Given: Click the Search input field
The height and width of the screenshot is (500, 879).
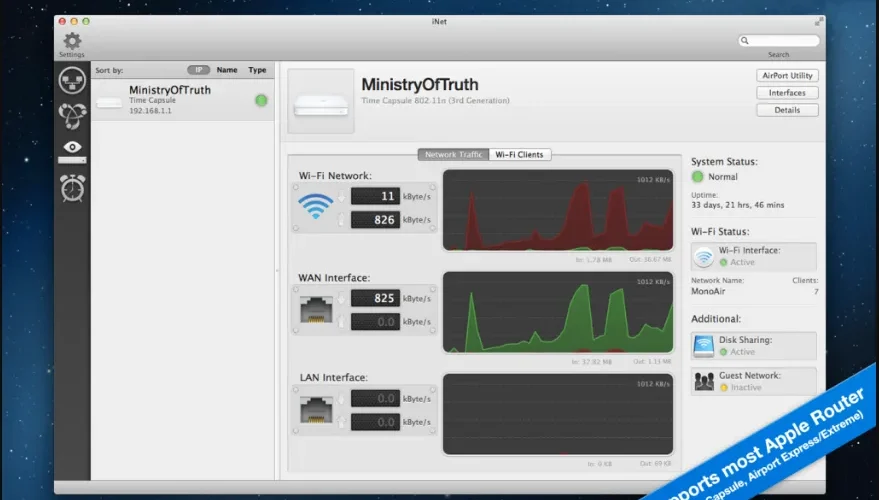Looking at the screenshot, I should [779, 40].
